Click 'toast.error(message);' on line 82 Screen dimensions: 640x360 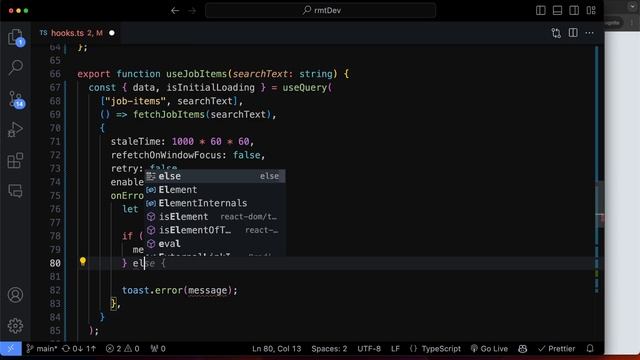click(180, 290)
